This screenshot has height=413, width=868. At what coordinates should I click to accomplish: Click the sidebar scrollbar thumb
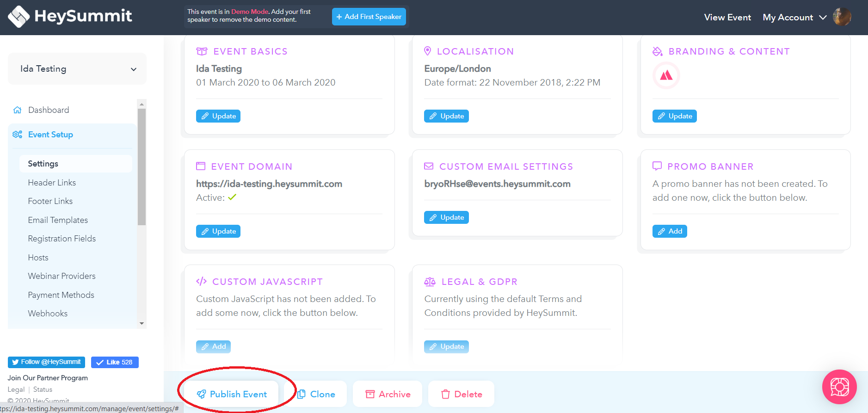(x=142, y=167)
